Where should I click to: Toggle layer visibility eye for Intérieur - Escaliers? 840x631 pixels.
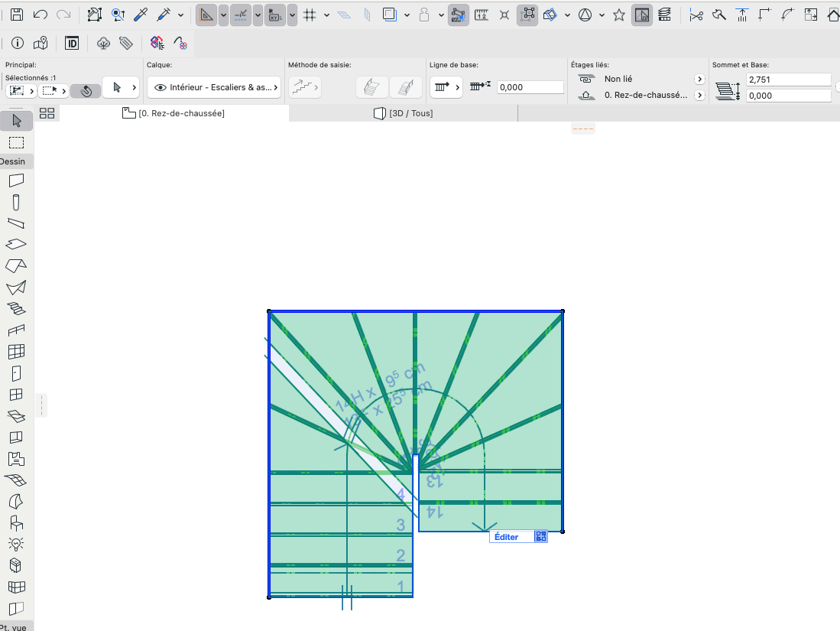(x=160, y=87)
